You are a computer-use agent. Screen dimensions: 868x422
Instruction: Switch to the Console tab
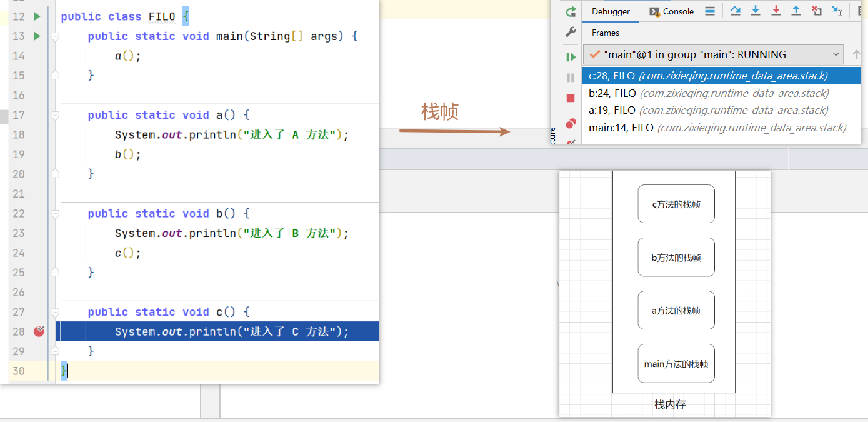[672, 11]
